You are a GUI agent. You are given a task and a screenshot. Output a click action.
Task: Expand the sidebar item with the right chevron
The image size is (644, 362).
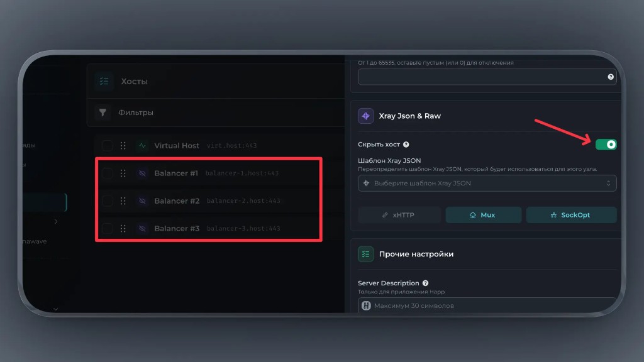56,221
